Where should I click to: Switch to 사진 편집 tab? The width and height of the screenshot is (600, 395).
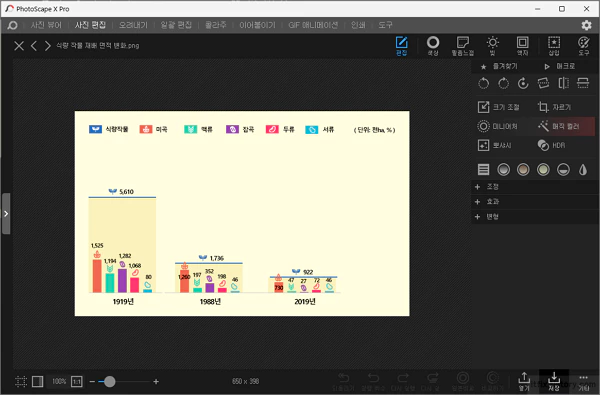pos(90,25)
